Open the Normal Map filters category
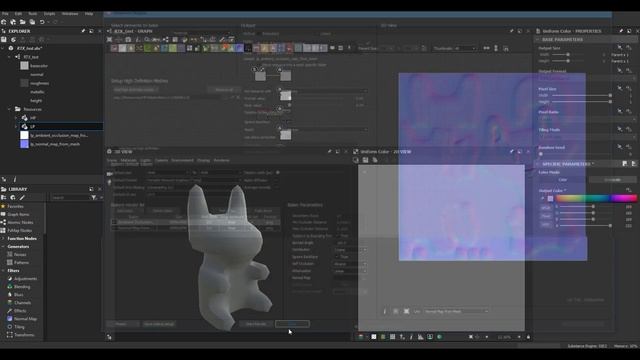The width and height of the screenshot is (640, 360). 25,319
